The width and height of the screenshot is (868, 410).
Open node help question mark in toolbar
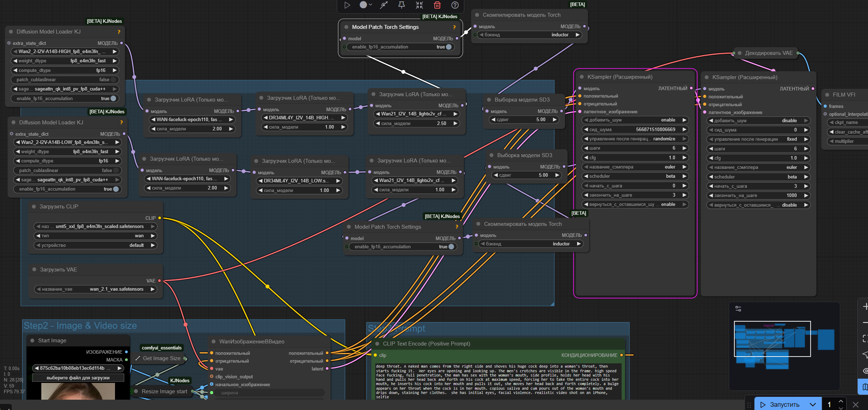click(x=455, y=5)
